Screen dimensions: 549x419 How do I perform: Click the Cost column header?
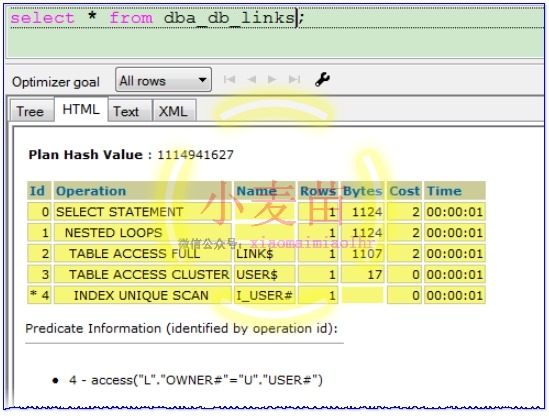click(404, 191)
